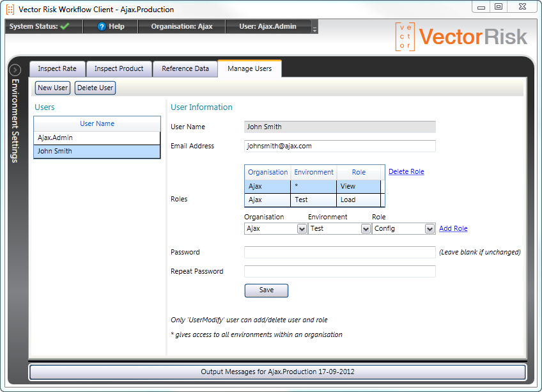Viewport: 542px width, 392px height.
Task: Click the Environment column header in Roles table
Action: tap(314, 172)
